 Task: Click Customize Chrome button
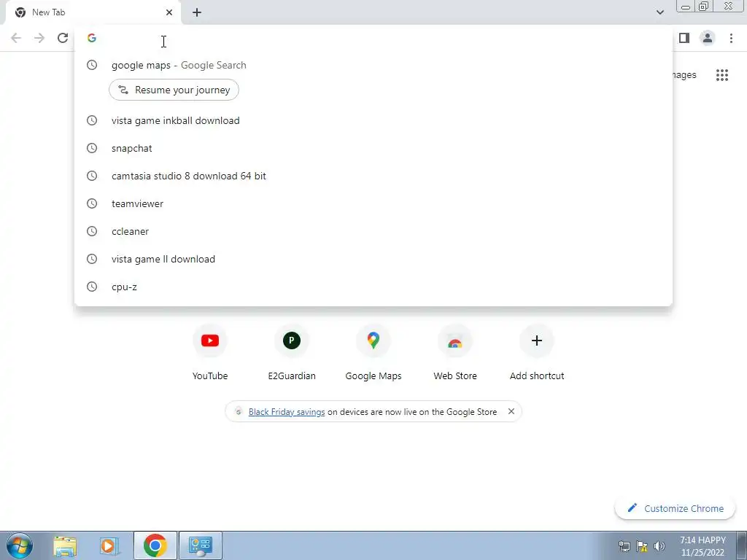675,508
